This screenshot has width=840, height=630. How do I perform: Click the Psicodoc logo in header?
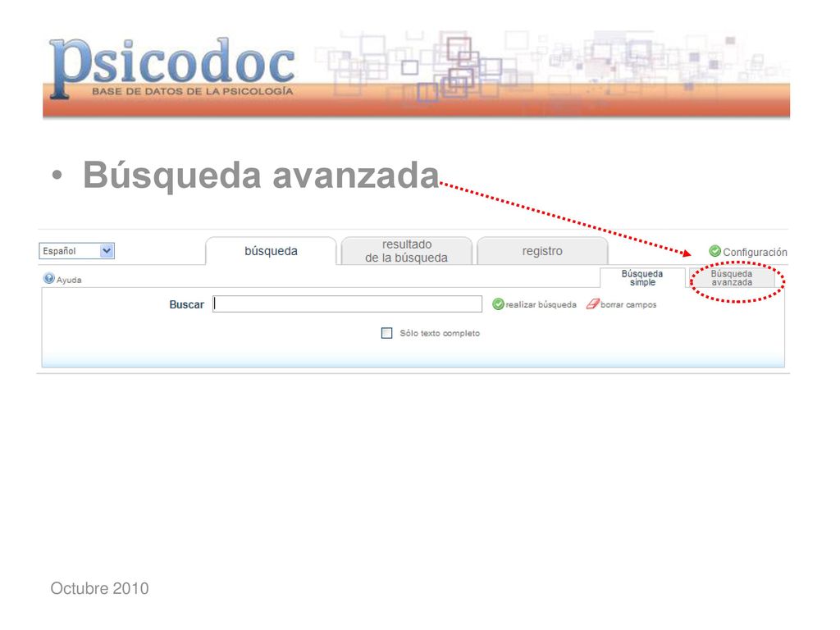coord(172,67)
